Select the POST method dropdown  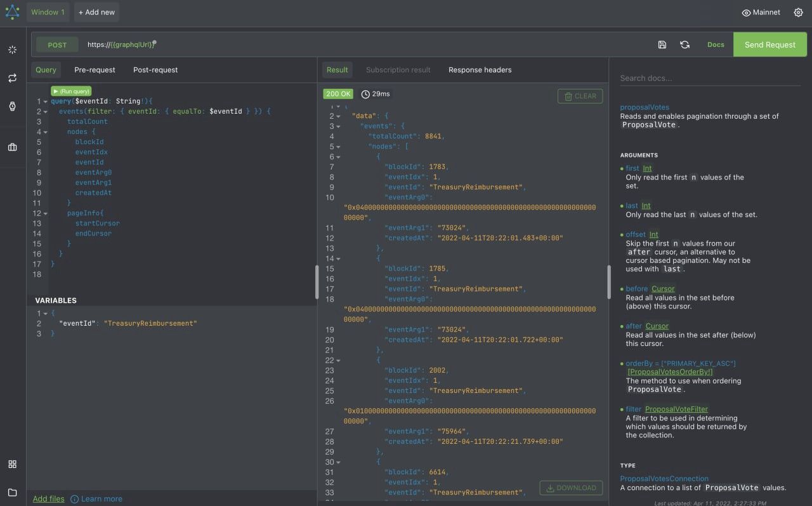pyautogui.click(x=57, y=45)
